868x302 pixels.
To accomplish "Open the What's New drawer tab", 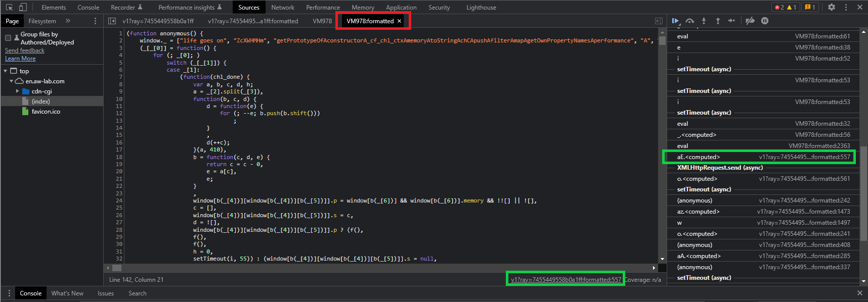I will [67, 293].
